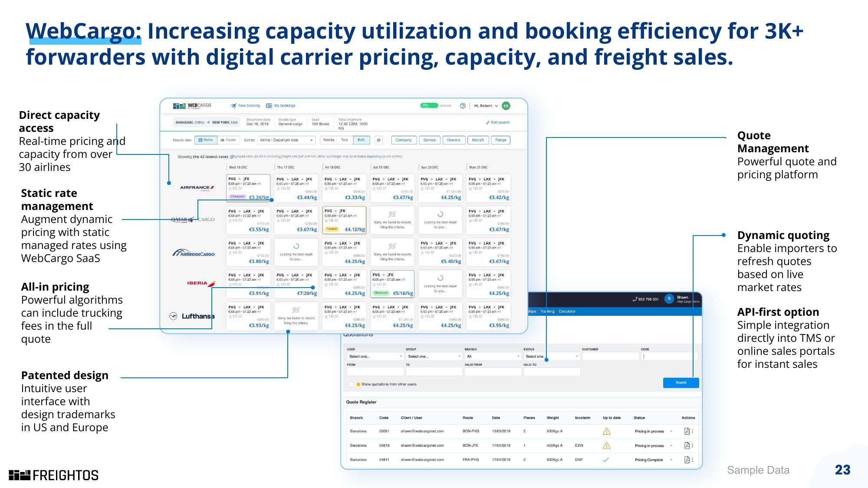Click the Qatar Cargo airline logo

click(193, 219)
